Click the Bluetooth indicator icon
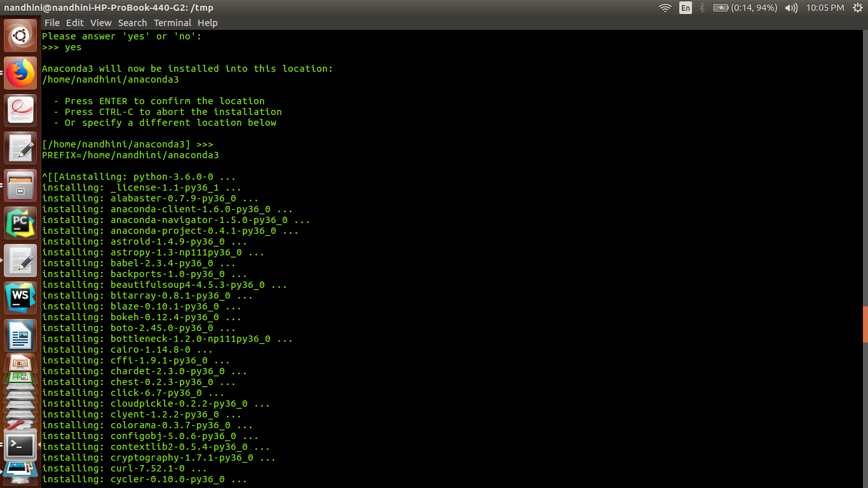The height and width of the screenshot is (488, 868). [702, 8]
